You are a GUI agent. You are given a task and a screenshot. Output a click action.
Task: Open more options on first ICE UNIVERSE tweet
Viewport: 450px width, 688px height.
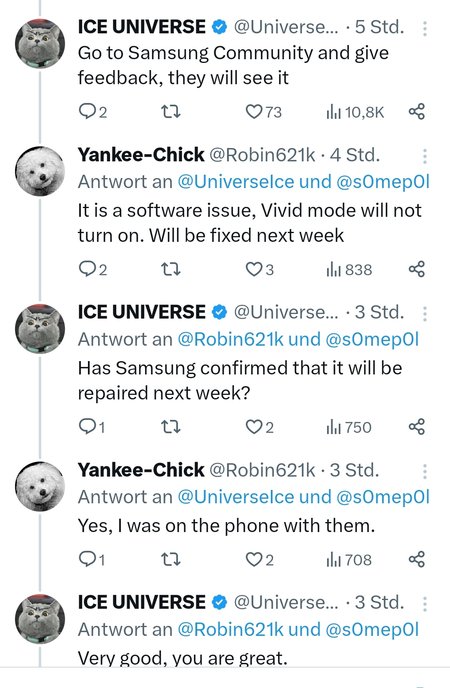[x=425, y=28]
